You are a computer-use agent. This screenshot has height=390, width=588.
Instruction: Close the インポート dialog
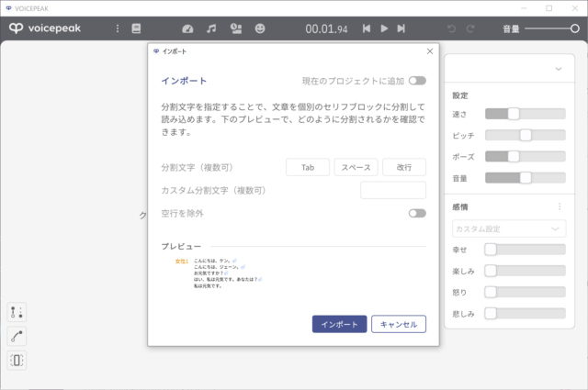430,51
